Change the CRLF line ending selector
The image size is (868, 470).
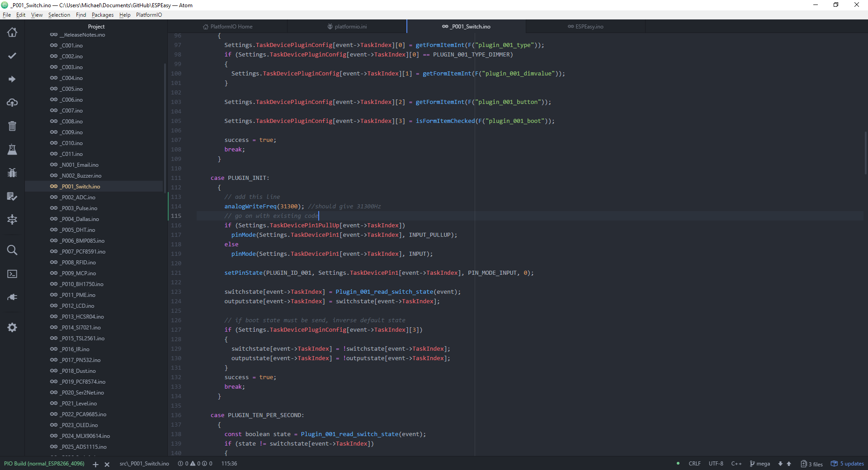(694, 464)
